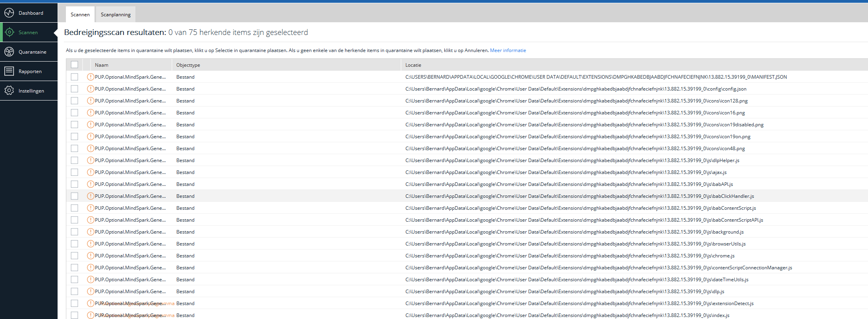
Task: Click warning icon on the config.json row
Action: pos(91,89)
